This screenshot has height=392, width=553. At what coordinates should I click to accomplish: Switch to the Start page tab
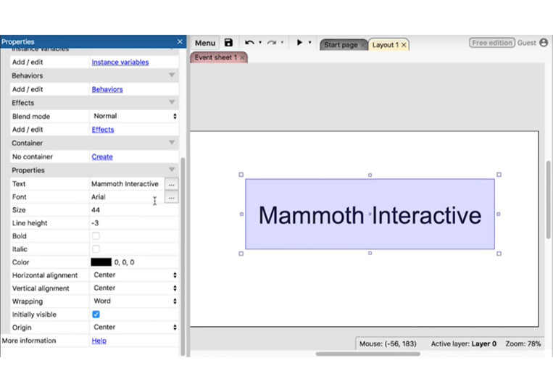[x=341, y=45]
